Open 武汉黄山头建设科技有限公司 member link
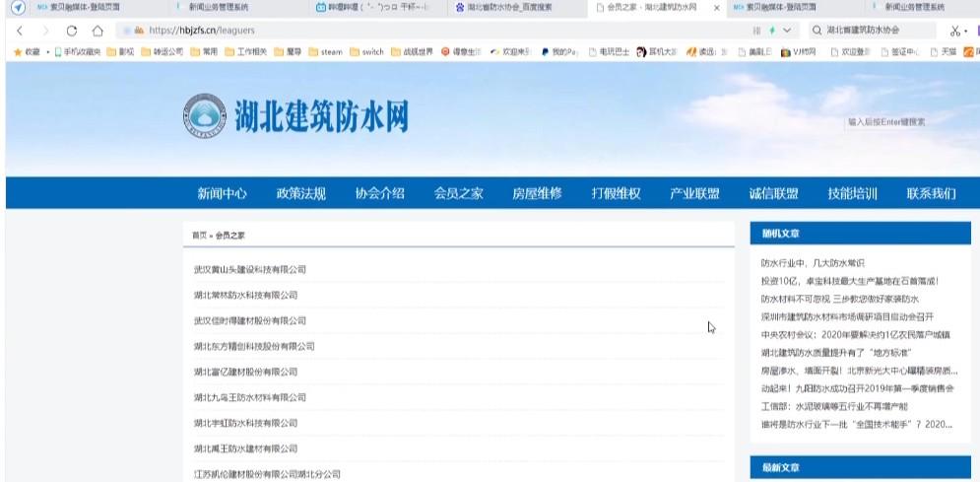Image resolution: width=980 pixels, height=482 pixels. point(250,269)
